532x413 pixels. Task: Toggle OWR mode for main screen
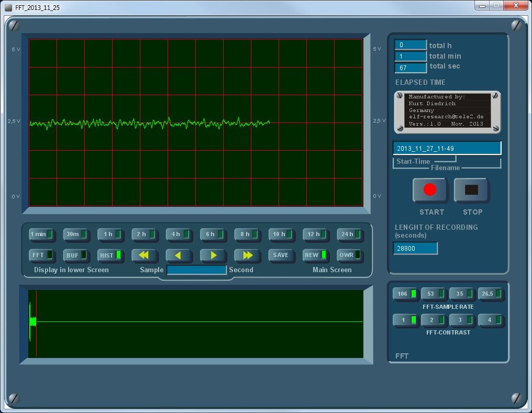(349, 255)
